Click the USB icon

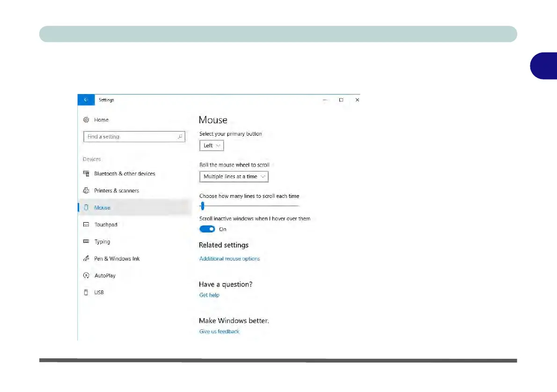click(86, 292)
